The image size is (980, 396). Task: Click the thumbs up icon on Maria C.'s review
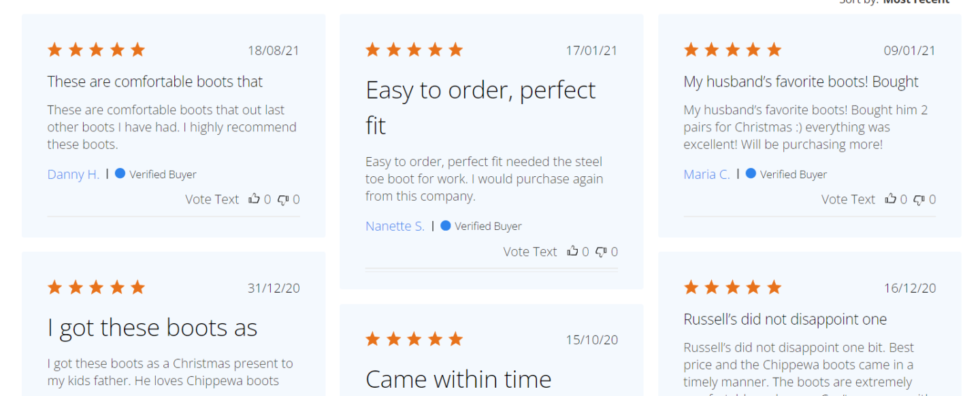pos(892,198)
